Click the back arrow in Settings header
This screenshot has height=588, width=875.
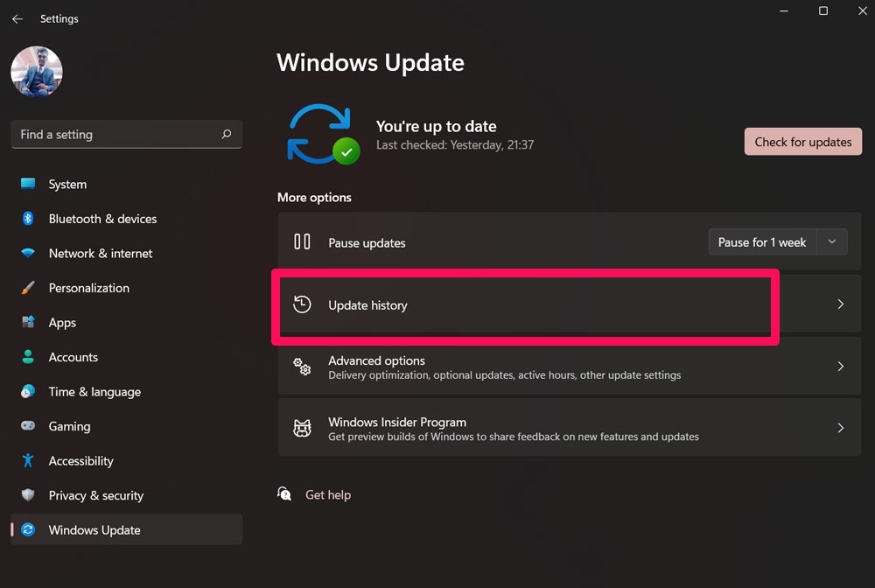tap(17, 18)
